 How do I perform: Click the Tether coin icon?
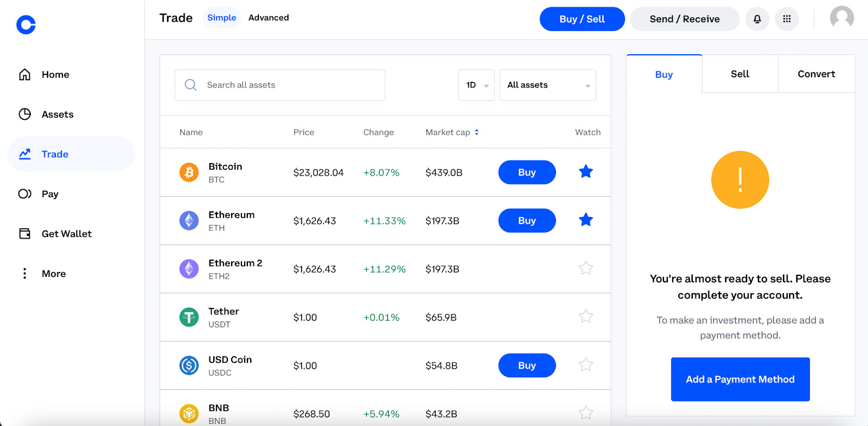(189, 317)
